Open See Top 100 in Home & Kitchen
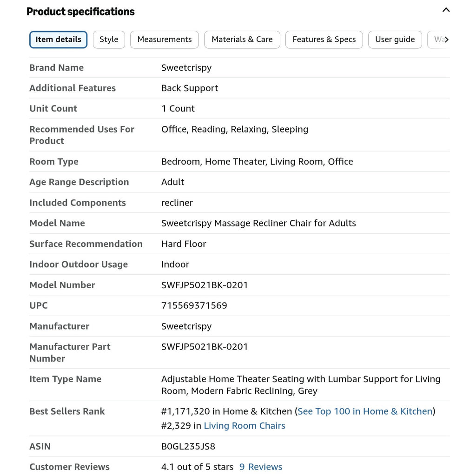The height and width of the screenshot is (476, 476). coord(365,411)
